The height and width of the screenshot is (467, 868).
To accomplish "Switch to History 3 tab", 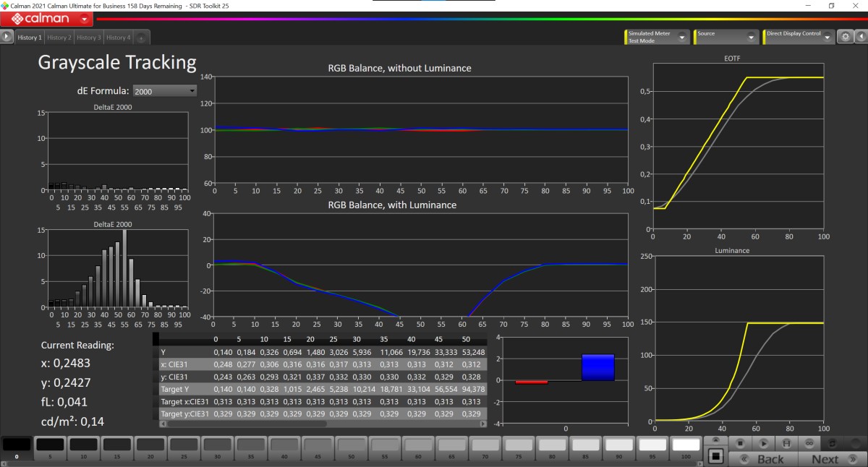I will point(88,38).
